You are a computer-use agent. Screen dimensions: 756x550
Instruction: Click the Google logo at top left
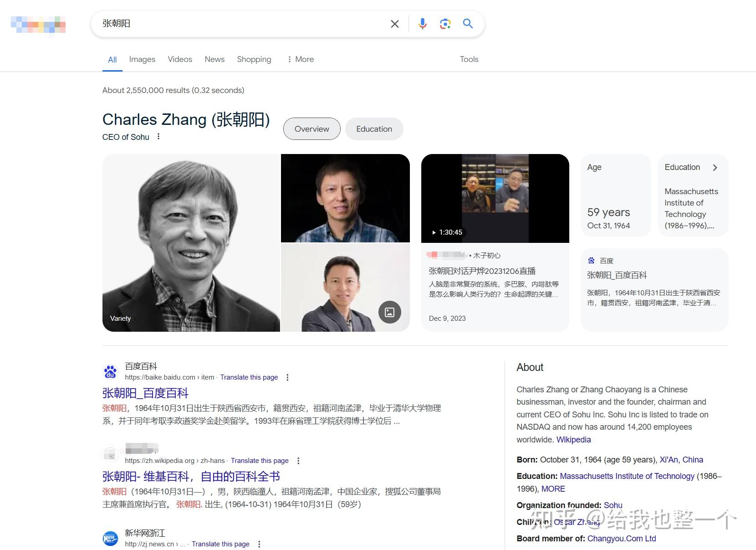point(38,24)
